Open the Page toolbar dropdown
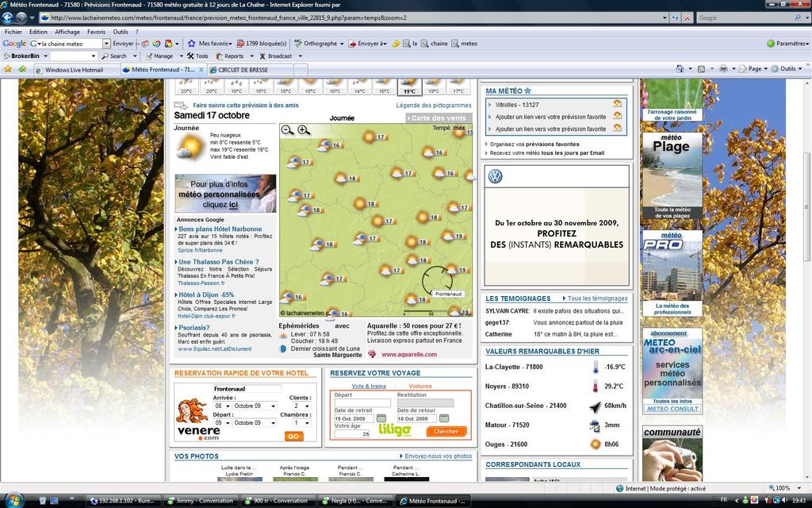The height and width of the screenshot is (508, 812). click(x=757, y=69)
